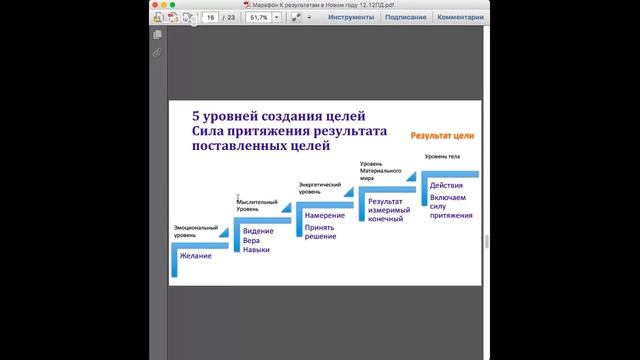Click the slide heading "5 уровней создания целей"
This screenshot has width=640, height=360.
pos(279,116)
